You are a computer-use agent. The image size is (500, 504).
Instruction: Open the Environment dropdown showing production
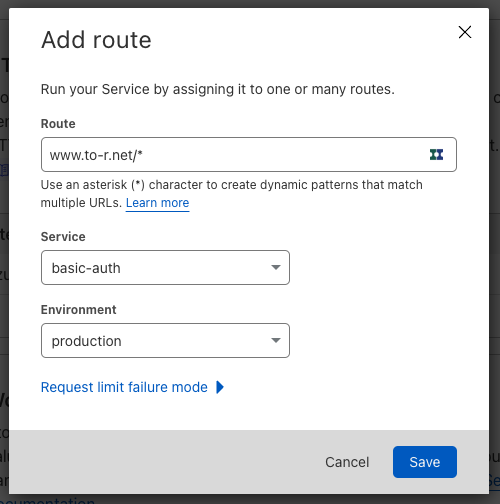coord(165,340)
